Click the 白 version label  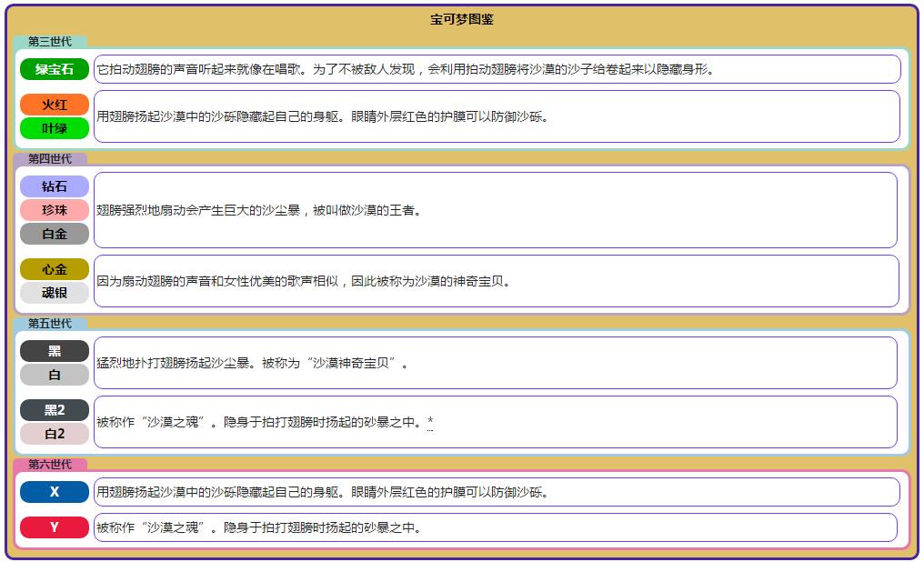click(x=55, y=374)
